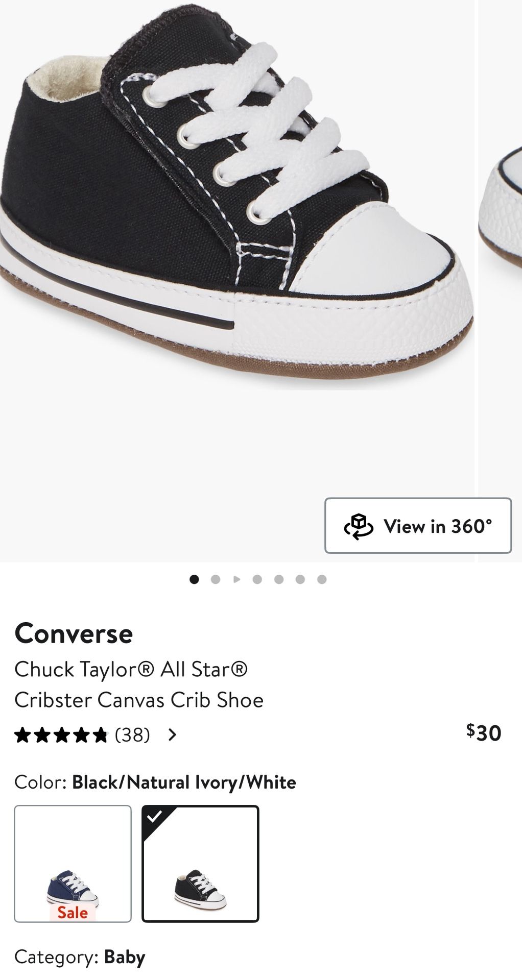This screenshot has height=980, width=522.
Task: Click the video play triangle in carousel indicators
Action: [x=236, y=579]
